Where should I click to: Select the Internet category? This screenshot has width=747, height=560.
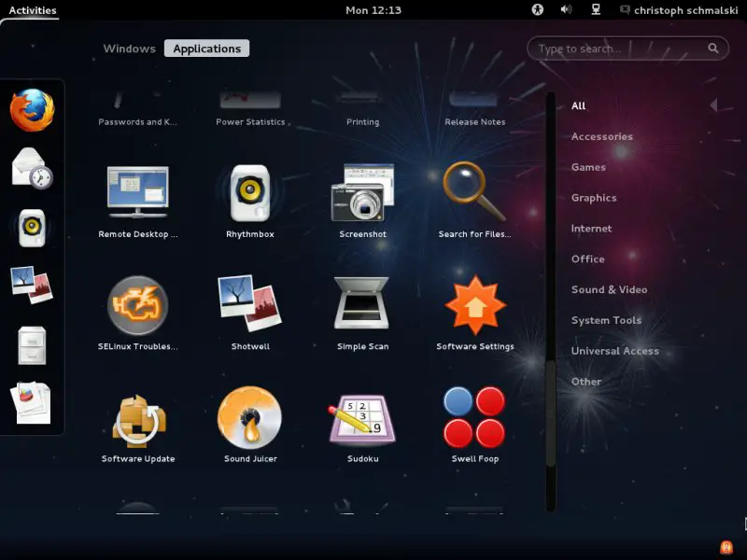591,229
